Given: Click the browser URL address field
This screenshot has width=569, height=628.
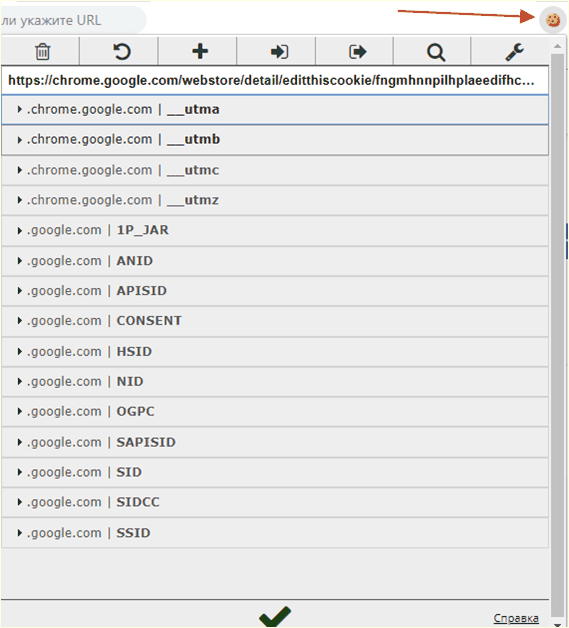Looking at the screenshot, I should [x=73, y=20].
